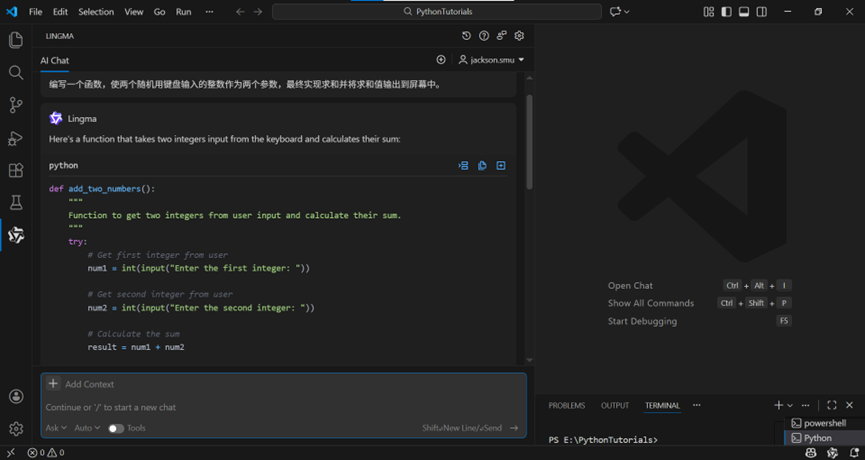Open notifications bell in status bar
865x460 pixels.
(x=854, y=453)
